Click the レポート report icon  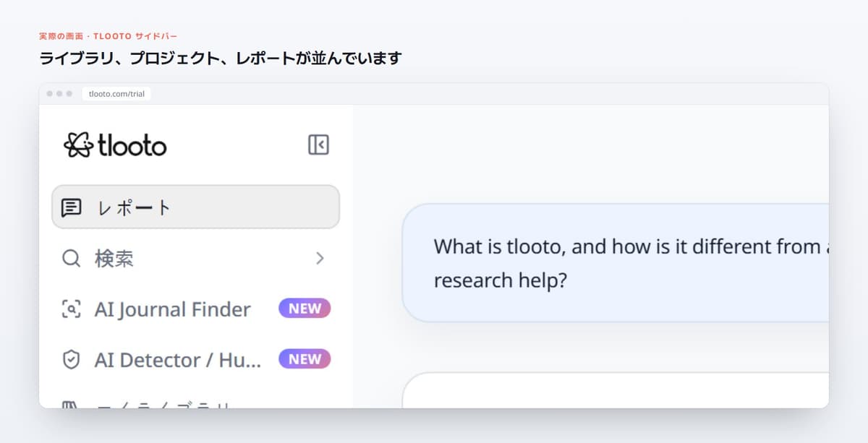[x=71, y=207]
